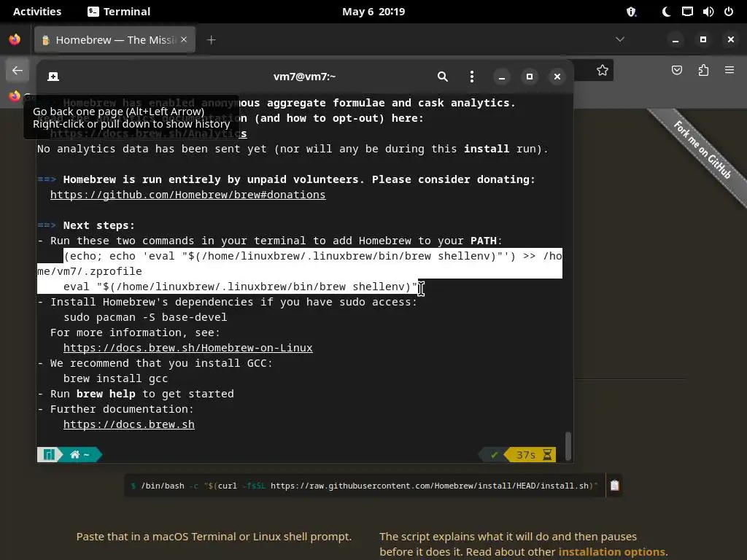
Task: Click the 'Next steps:' heading
Action: pyautogui.click(x=98, y=225)
